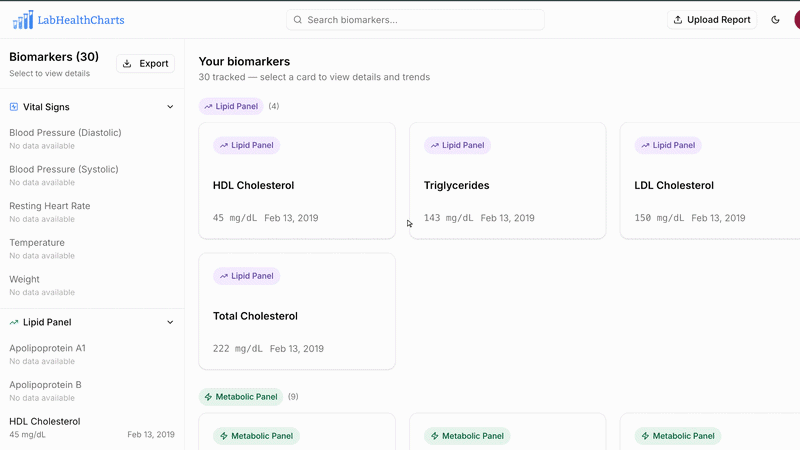Viewport: 800px width, 450px height.
Task: Select Apolipoprotein B in sidebar
Action: click(92, 391)
